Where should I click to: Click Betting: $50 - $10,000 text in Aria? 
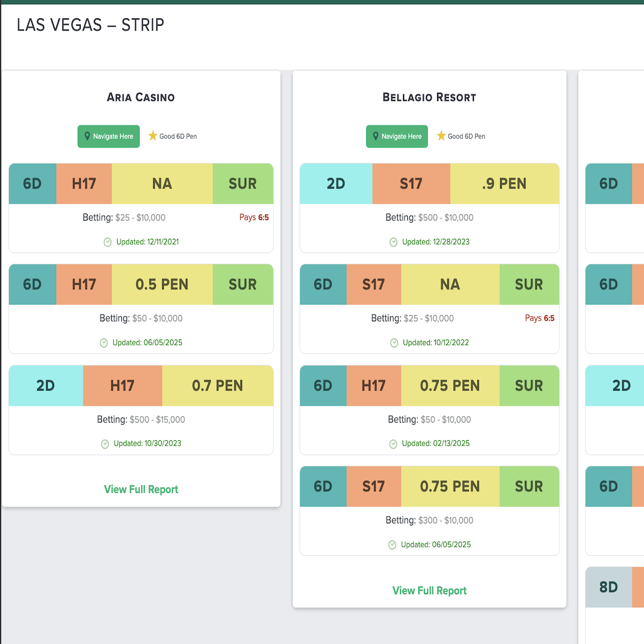click(x=141, y=318)
